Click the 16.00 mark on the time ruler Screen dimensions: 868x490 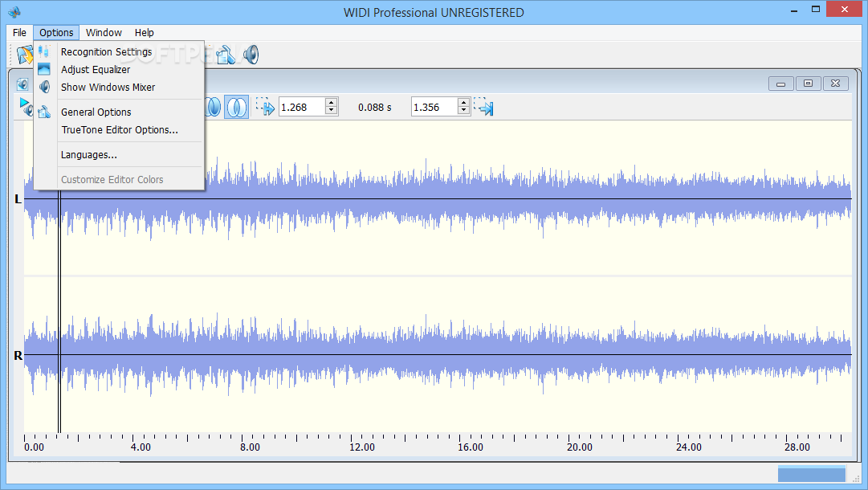point(471,447)
